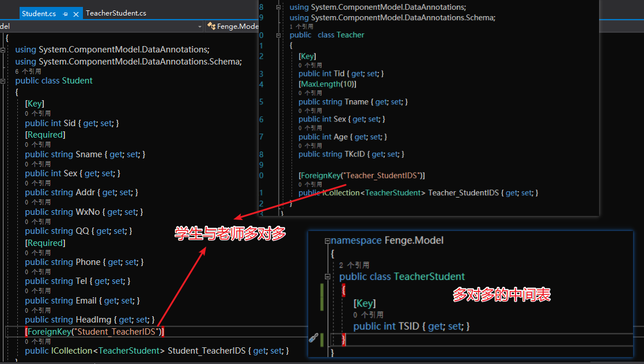The width and height of the screenshot is (644, 364).
Task: Collapse the TeacherStudent class outline
Action: pos(327,276)
